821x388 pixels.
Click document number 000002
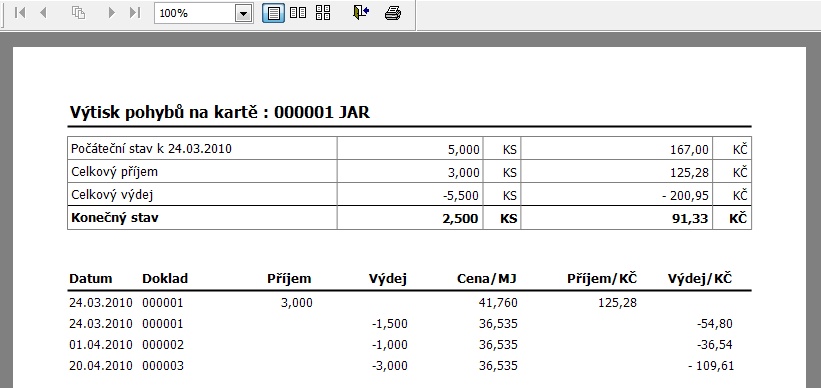163,345
